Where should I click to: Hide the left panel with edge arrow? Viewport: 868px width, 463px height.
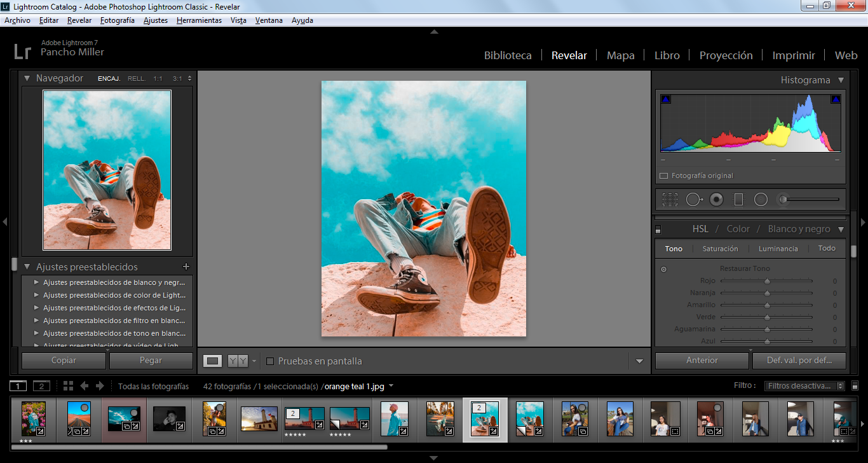[4, 222]
